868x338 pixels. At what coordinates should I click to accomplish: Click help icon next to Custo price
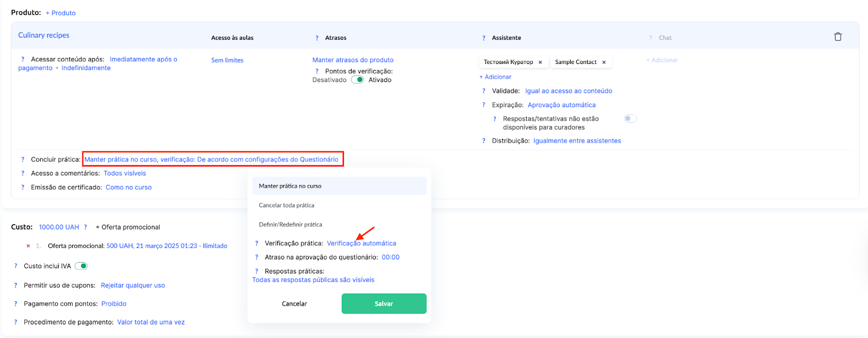tap(85, 227)
